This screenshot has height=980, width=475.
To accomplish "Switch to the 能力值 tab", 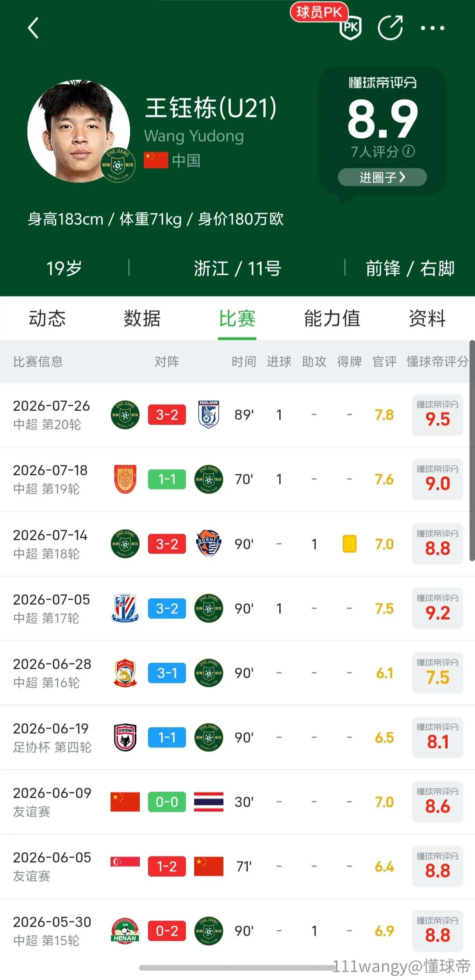I will [x=332, y=318].
